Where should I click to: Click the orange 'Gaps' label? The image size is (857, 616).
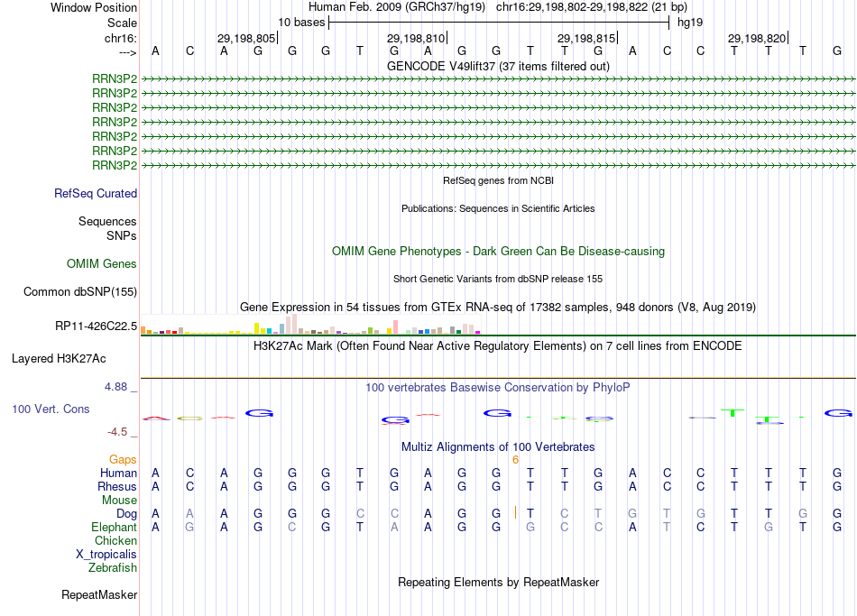pyautogui.click(x=123, y=460)
